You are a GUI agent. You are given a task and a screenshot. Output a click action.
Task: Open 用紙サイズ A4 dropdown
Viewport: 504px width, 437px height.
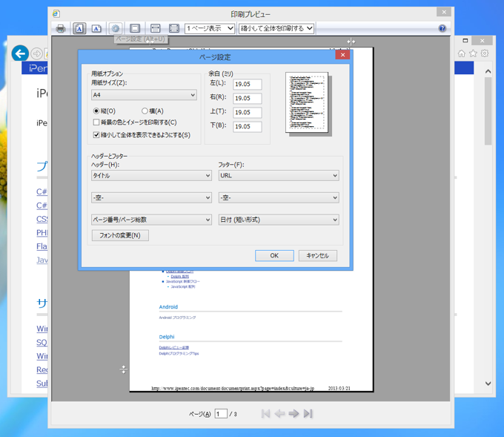point(144,95)
